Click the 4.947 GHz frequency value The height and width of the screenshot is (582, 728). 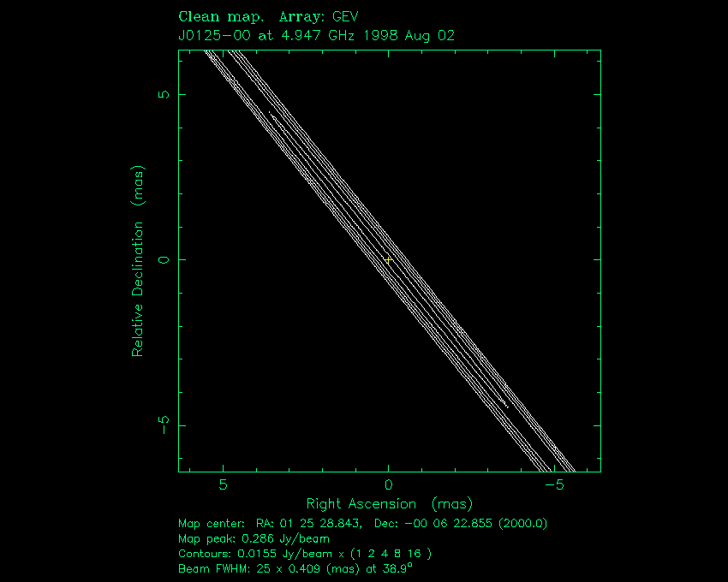tap(310, 35)
